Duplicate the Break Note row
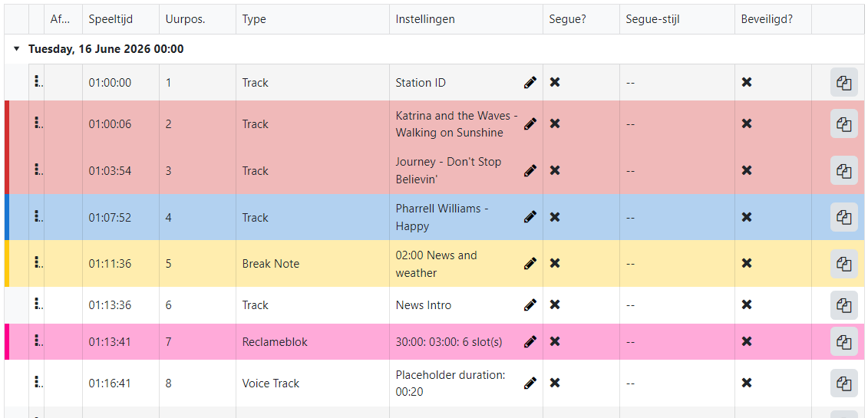Screen dimensions: 868x418 [x=843, y=264]
